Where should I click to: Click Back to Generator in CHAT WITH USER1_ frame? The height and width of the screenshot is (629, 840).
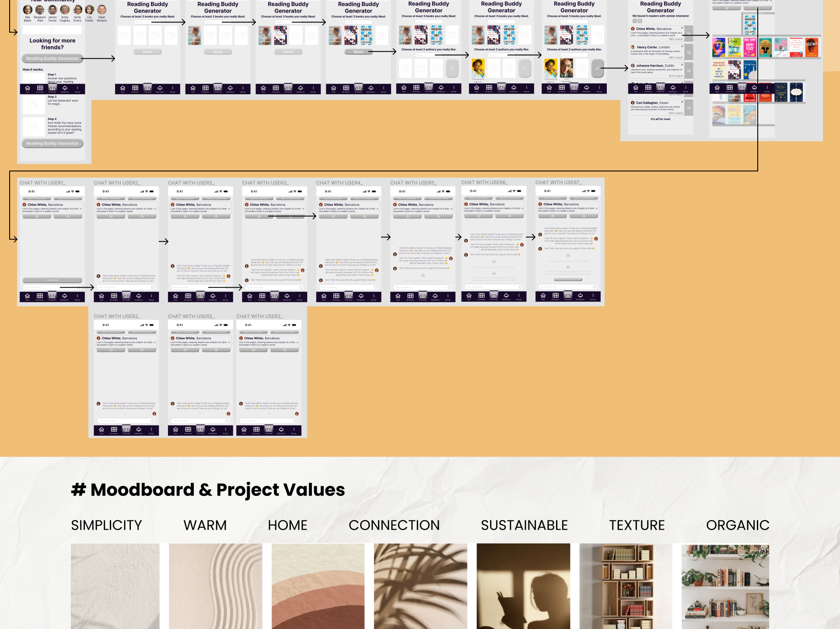(37, 199)
